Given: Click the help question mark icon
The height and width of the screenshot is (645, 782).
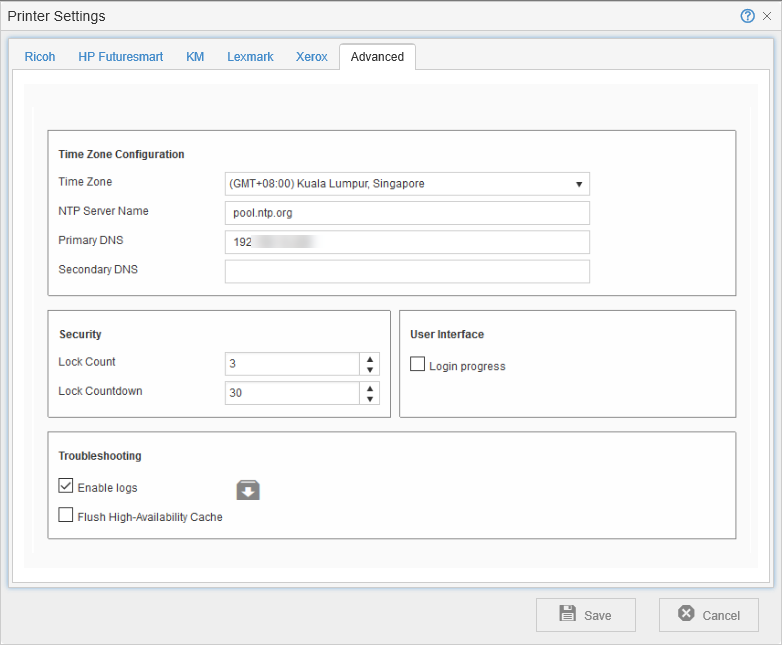Looking at the screenshot, I should 748,16.
